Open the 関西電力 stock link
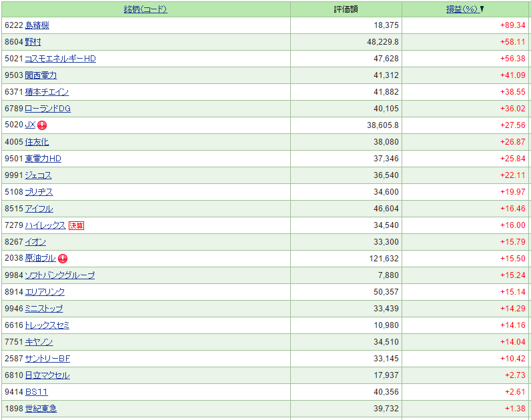 coord(41,75)
